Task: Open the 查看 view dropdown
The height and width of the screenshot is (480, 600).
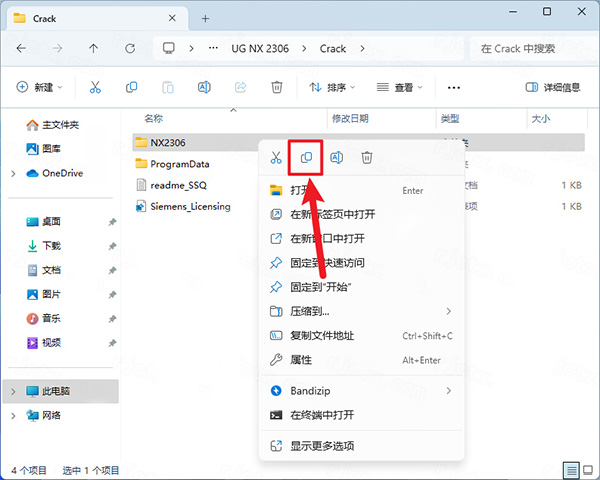Action: coord(399,87)
